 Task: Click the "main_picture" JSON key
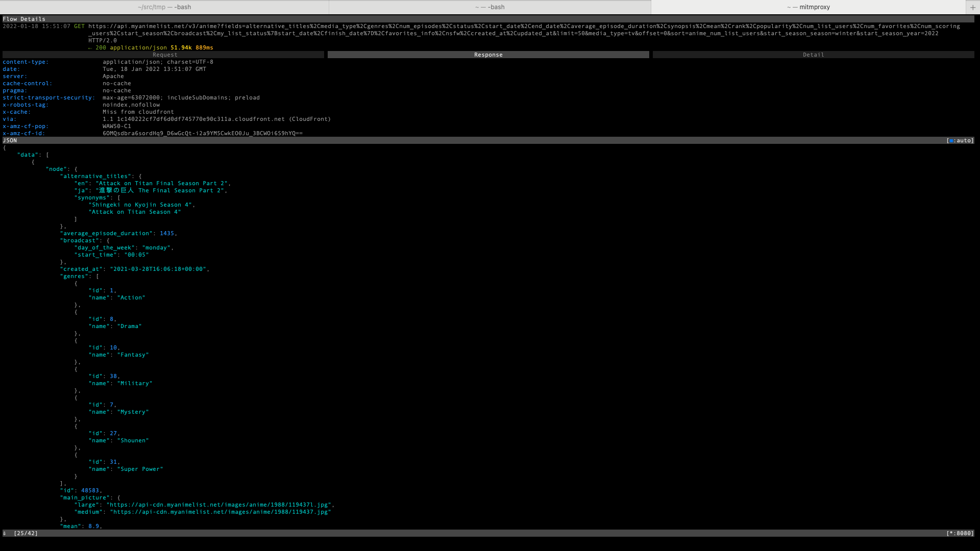pyautogui.click(x=85, y=497)
